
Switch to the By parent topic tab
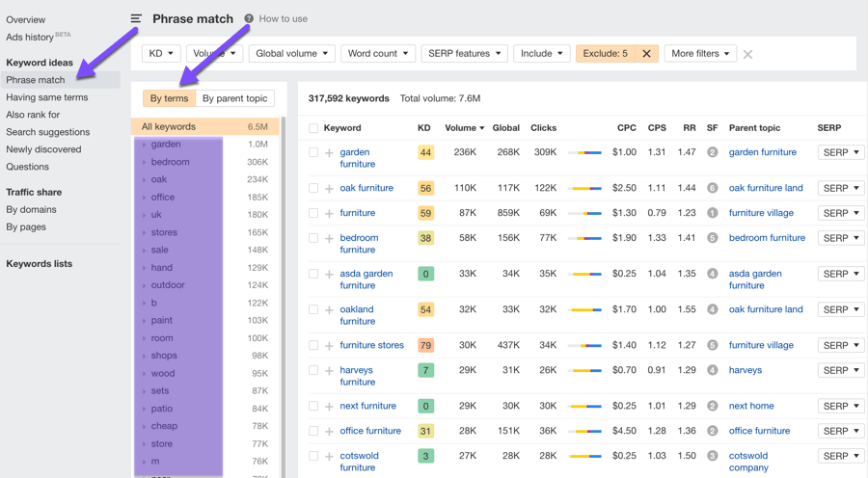coord(235,98)
